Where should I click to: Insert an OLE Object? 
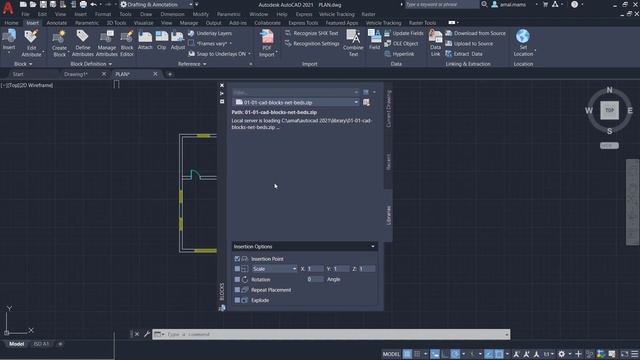click(x=401, y=43)
